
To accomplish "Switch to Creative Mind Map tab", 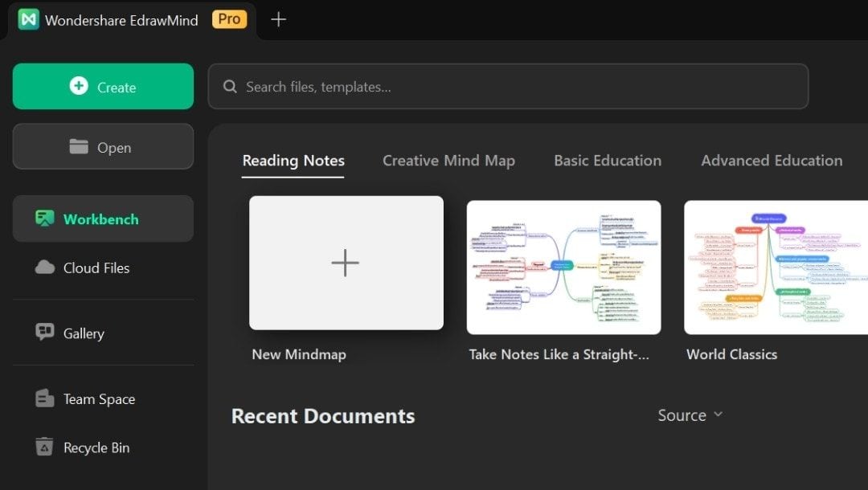I will click(x=449, y=161).
